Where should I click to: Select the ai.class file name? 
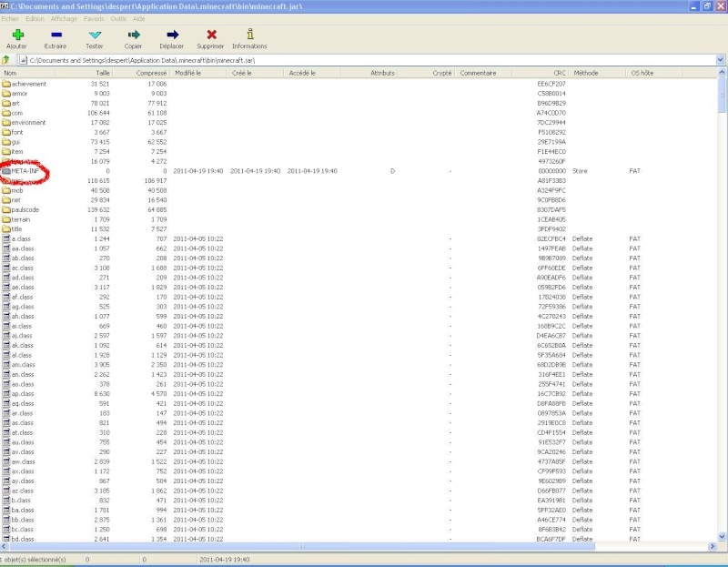click(x=22, y=327)
